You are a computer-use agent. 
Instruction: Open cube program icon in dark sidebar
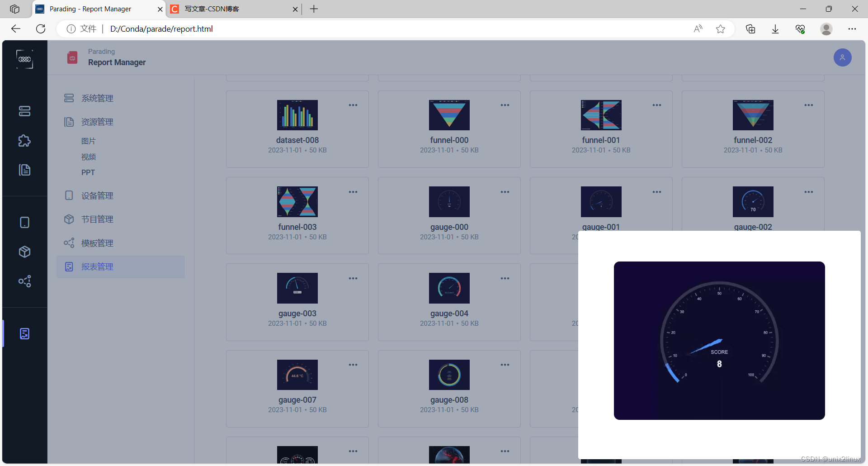point(24,252)
